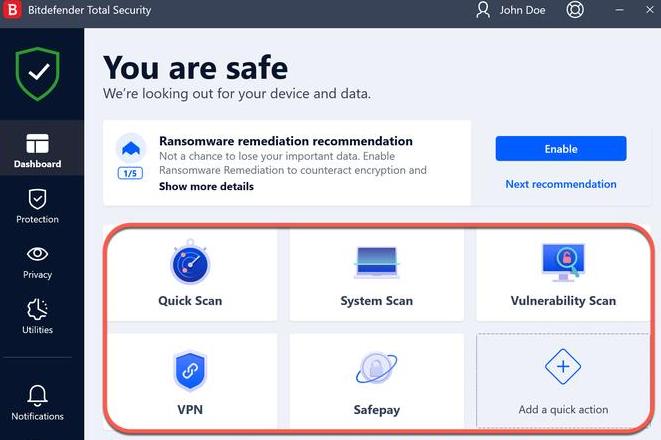
Task: Click the ransomware remediation house icon
Action: pos(131,148)
